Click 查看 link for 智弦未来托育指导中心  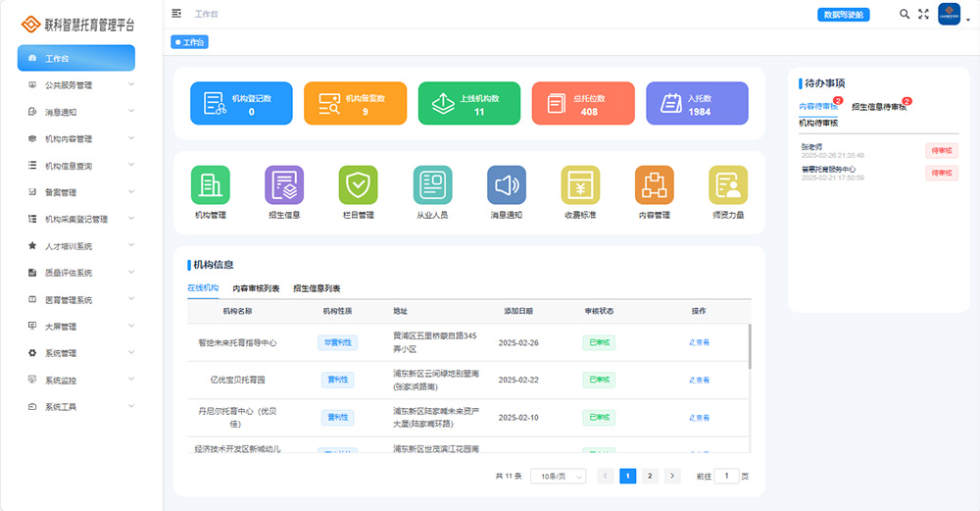[700, 342]
